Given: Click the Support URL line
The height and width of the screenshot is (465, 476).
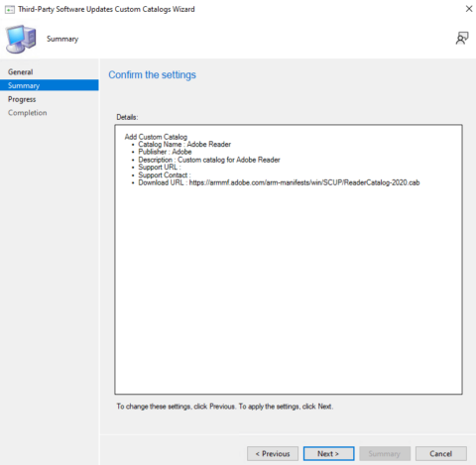Looking at the screenshot, I should pyautogui.click(x=160, y=168).
